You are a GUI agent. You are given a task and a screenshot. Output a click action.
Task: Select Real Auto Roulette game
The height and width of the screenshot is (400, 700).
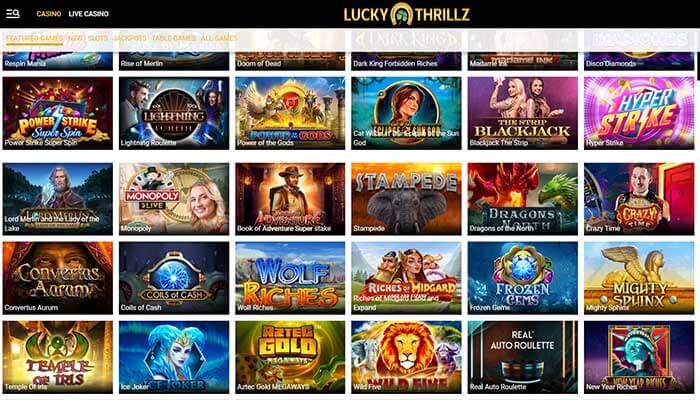523,357
